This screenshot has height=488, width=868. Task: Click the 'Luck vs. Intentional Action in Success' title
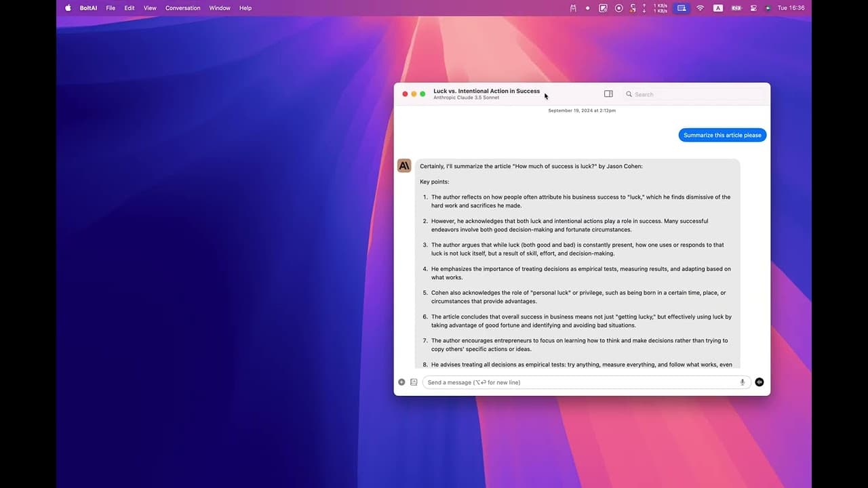click(487, 91)
